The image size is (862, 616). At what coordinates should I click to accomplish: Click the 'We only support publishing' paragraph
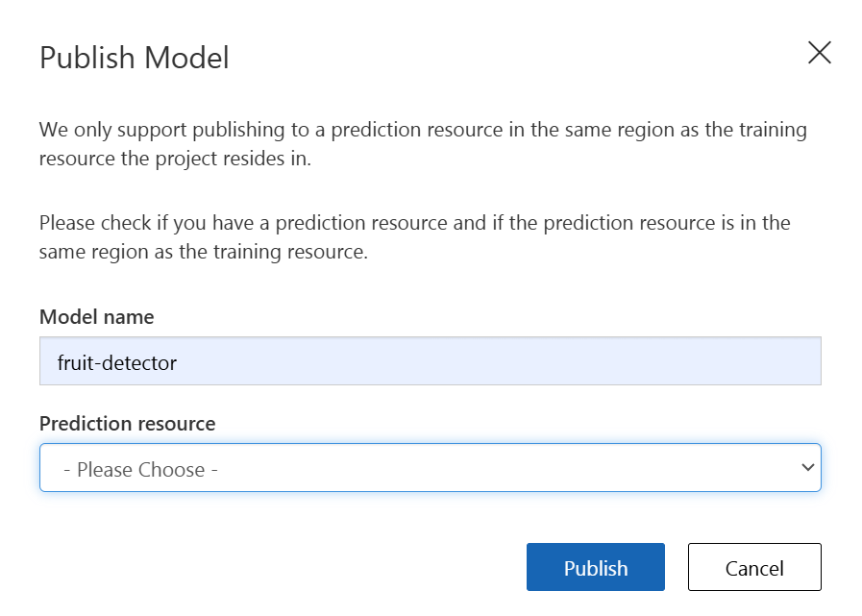coord(423,143)
